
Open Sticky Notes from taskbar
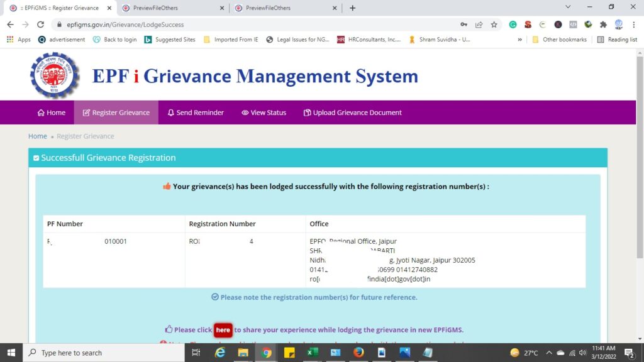click(289, 353)
